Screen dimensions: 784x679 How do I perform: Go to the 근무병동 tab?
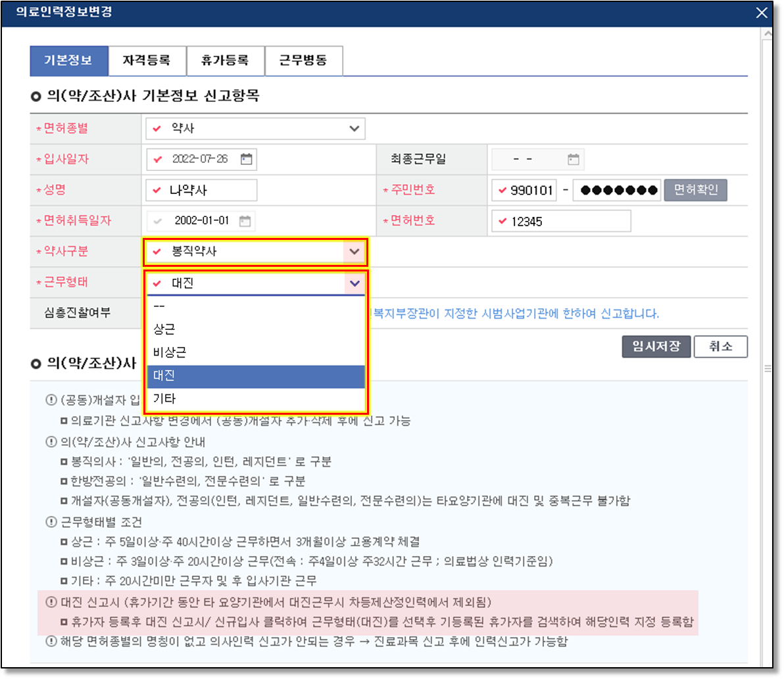[303, 61]
